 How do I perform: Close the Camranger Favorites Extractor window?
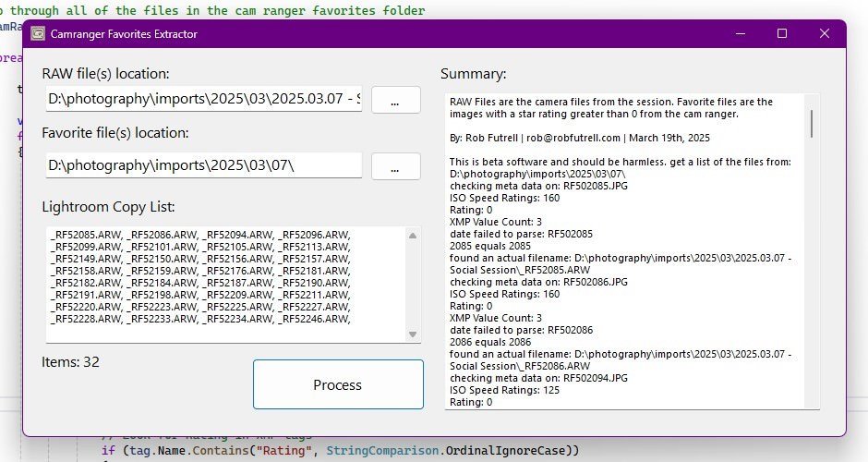(x=825, y=33)
